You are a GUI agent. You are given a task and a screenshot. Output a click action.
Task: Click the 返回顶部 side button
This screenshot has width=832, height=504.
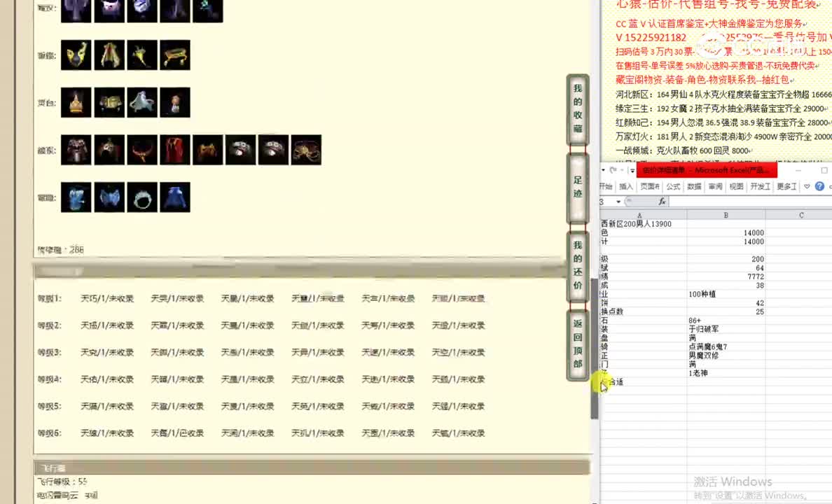click(x=578, y=344)
